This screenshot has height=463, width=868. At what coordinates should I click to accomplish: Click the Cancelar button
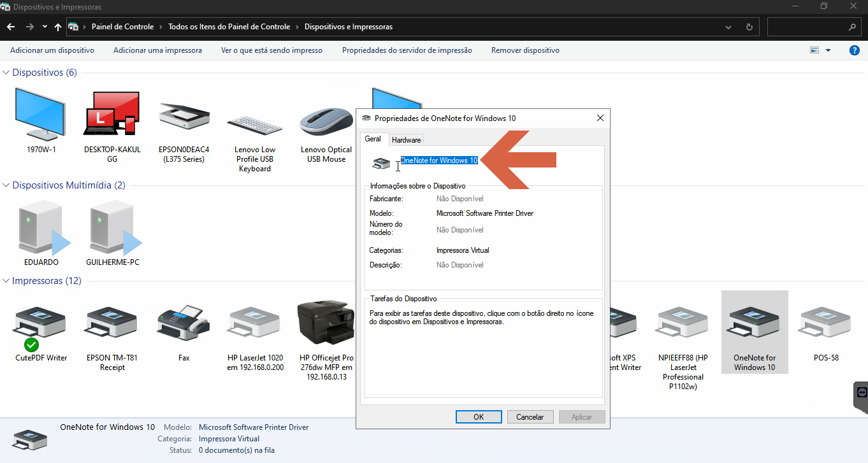tap(530, 417)
